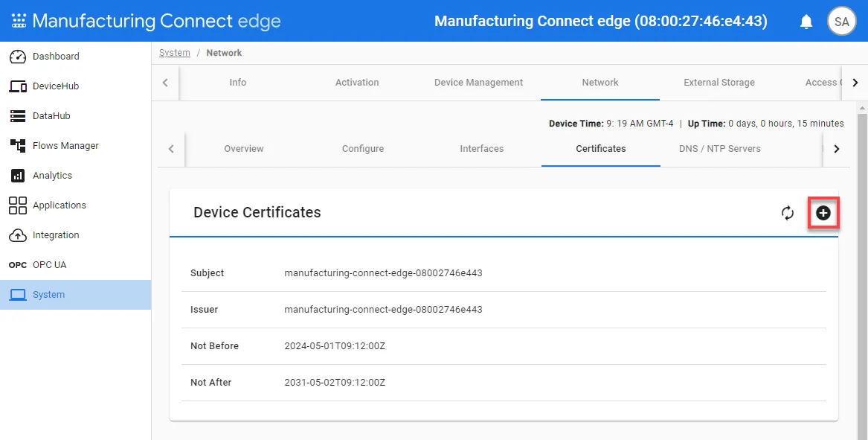Open the app grid menu icon
This screenshot has height=440, width=868.
coord(19,21)
